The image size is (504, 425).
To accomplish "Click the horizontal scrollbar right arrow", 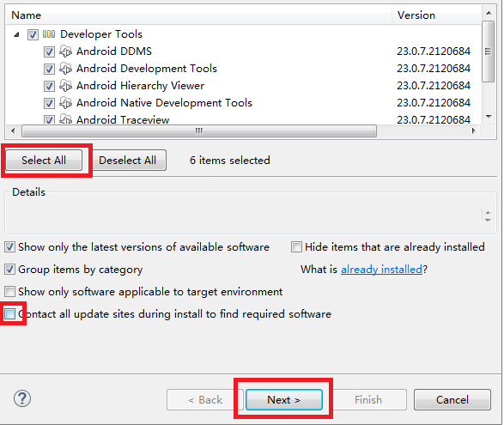I will tap(473, 131).
